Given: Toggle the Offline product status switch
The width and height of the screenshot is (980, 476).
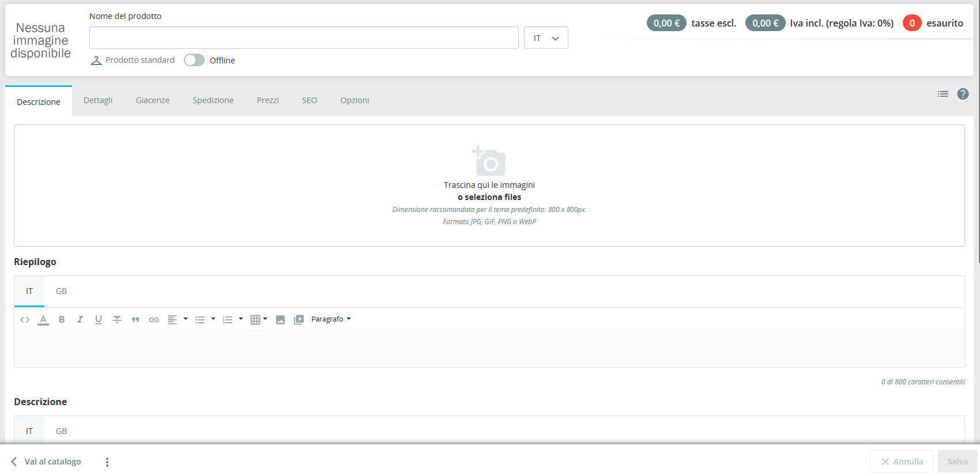Looking at the screenshot, I should [194, 60].
